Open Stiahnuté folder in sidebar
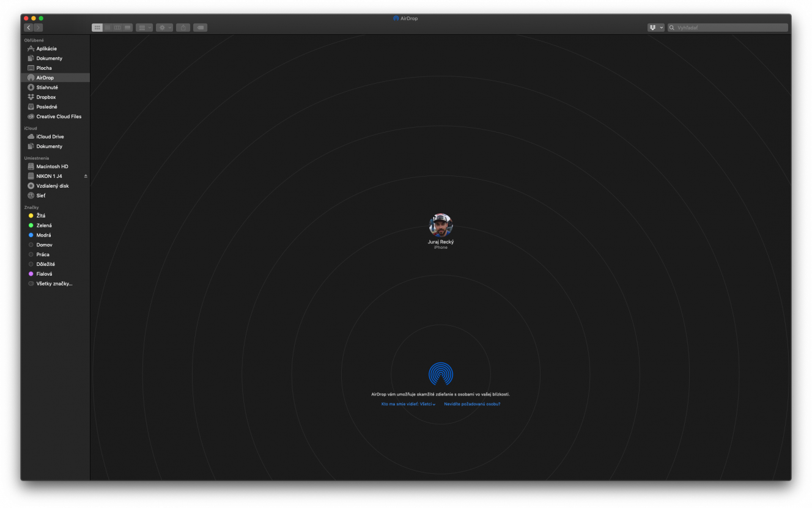The height and width of the screenshot is (508, 812). pyautogui.click(x=56, y=87)
